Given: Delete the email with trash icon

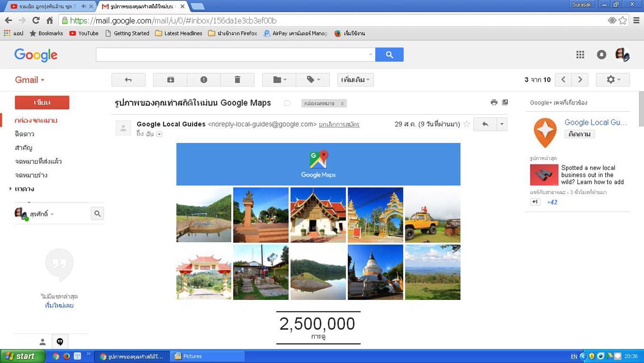Looking at the screenshot, I should (x=237, y=80).
